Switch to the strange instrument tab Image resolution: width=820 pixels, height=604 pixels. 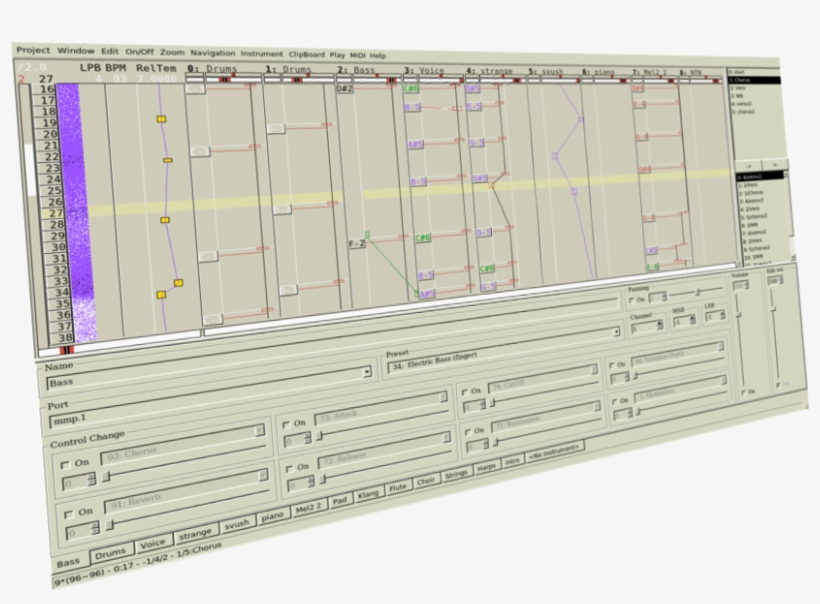195,534
